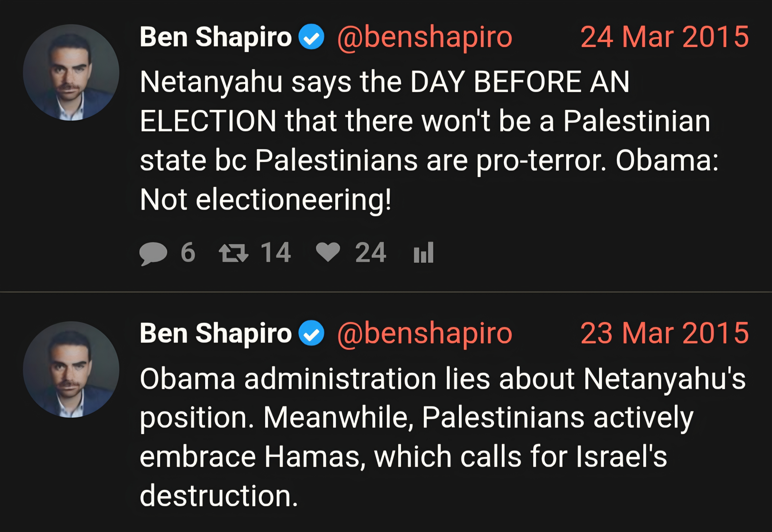The width and height of the screenshot is (772, 532).
Task: Open profile picture on the second tweet
Action: click(71, 369)
